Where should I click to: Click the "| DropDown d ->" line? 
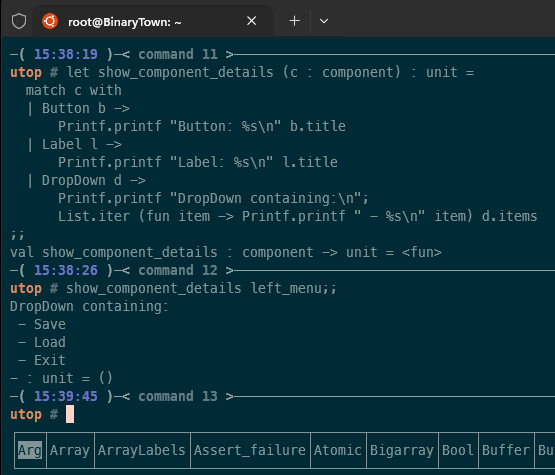pyautogui.click(x=86, y=181)
